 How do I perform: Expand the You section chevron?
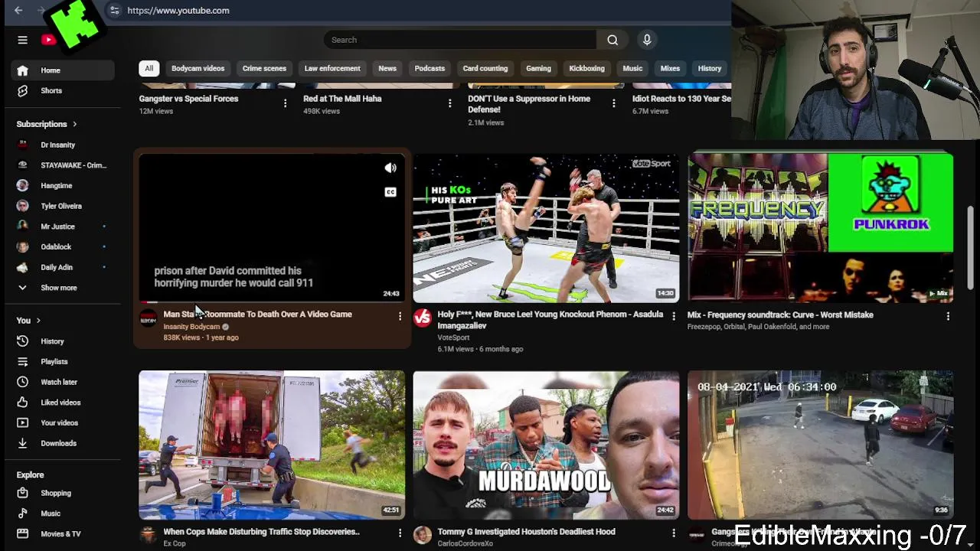point(38,321)
